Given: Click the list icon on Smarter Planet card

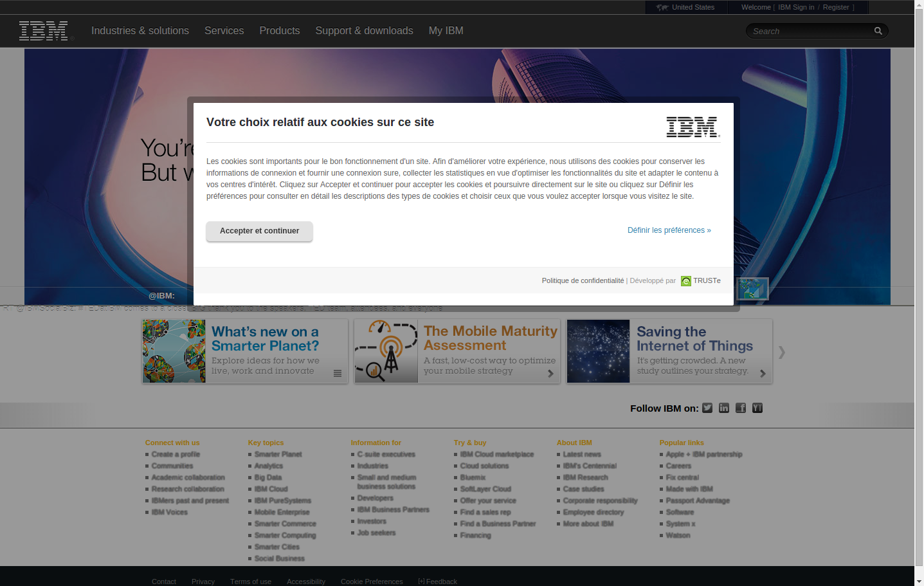Looking at the screenshot, I should [x=338, y=373].
